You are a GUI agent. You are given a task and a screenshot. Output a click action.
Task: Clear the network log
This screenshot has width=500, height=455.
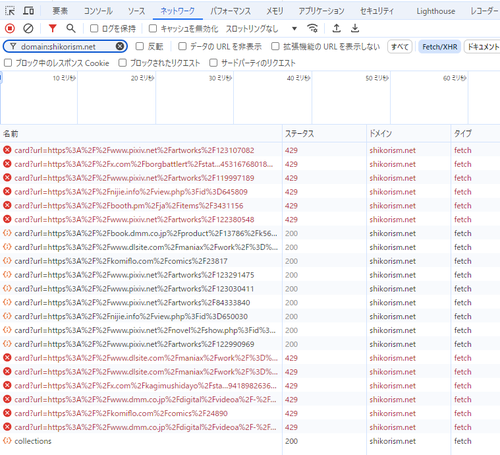[28, 29]
